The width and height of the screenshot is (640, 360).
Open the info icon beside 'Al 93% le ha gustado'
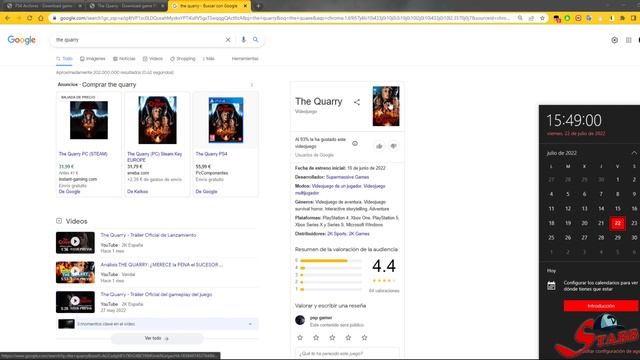click(x=355, y=143)
